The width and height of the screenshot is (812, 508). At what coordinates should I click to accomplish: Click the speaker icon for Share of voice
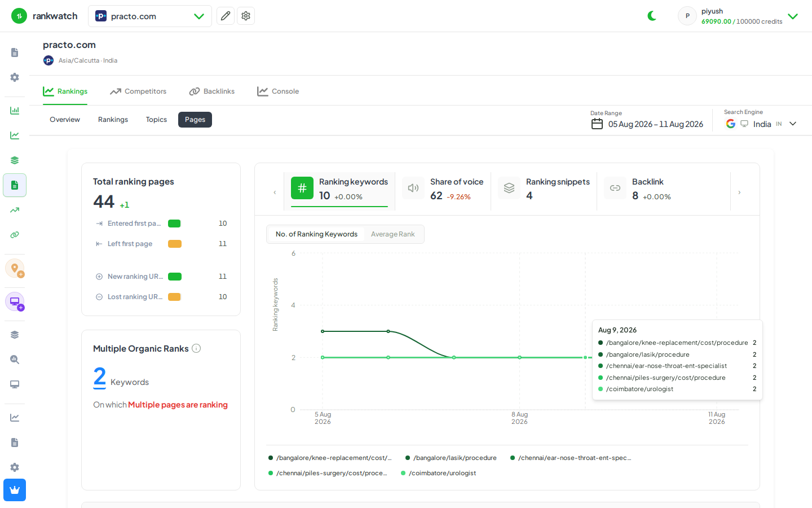pos(413,188)
